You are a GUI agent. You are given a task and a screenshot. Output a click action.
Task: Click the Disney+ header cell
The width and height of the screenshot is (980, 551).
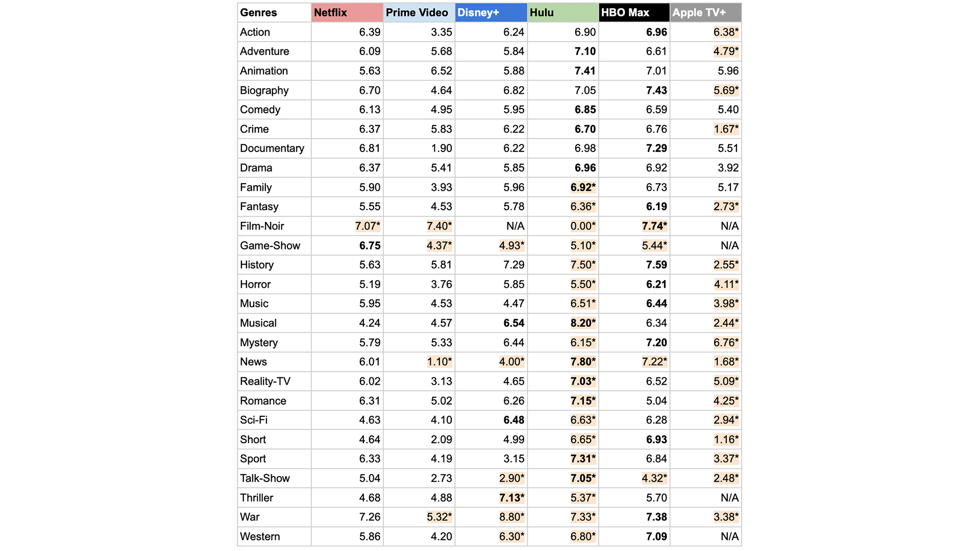[491, 13]
